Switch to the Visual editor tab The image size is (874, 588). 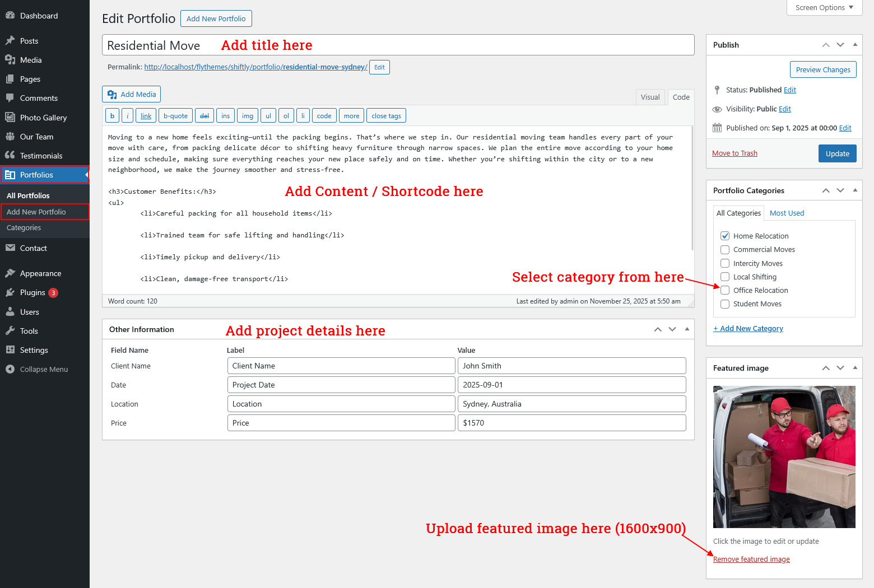tap(650, 97)
